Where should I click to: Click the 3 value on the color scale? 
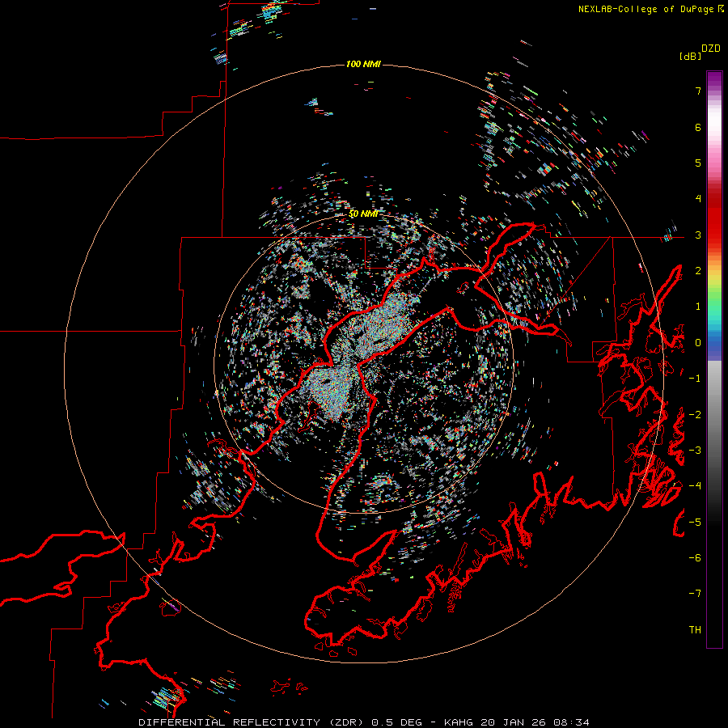pos(698,235)
